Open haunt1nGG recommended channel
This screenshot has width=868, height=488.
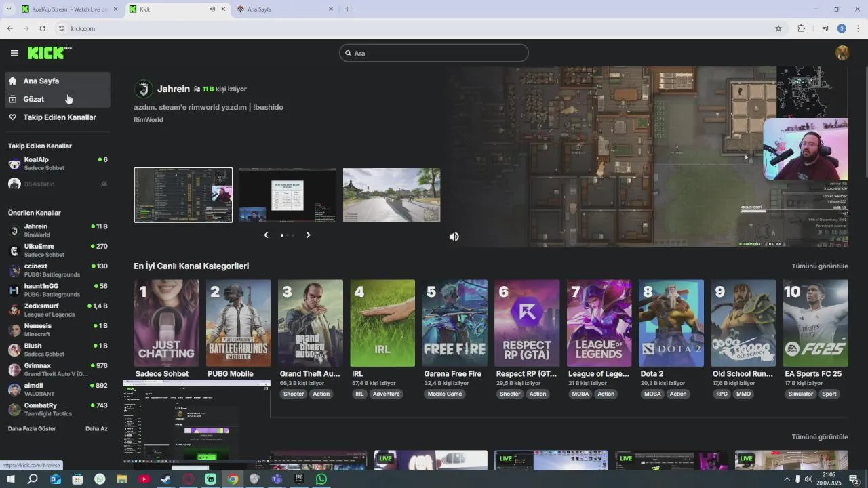[58, 290]
